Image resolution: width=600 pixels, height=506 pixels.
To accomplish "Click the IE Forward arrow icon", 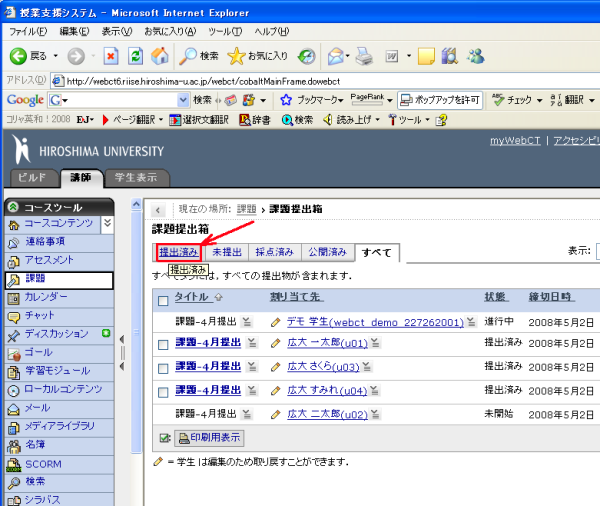I will point(76,56).
